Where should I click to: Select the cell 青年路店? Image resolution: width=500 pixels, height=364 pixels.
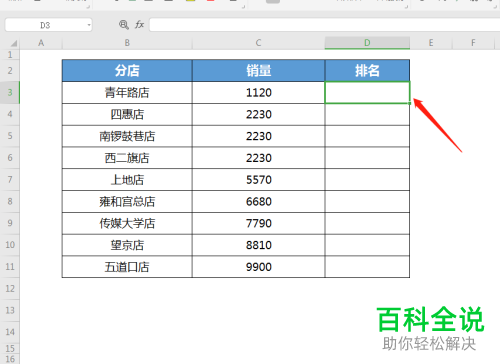pyautogui.click(x=127, y=92)
